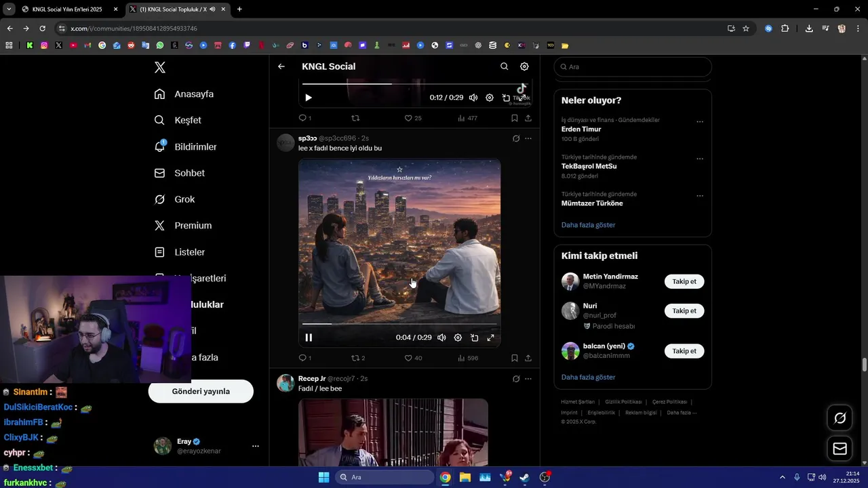Open the X logo home icon

(159, 67)
